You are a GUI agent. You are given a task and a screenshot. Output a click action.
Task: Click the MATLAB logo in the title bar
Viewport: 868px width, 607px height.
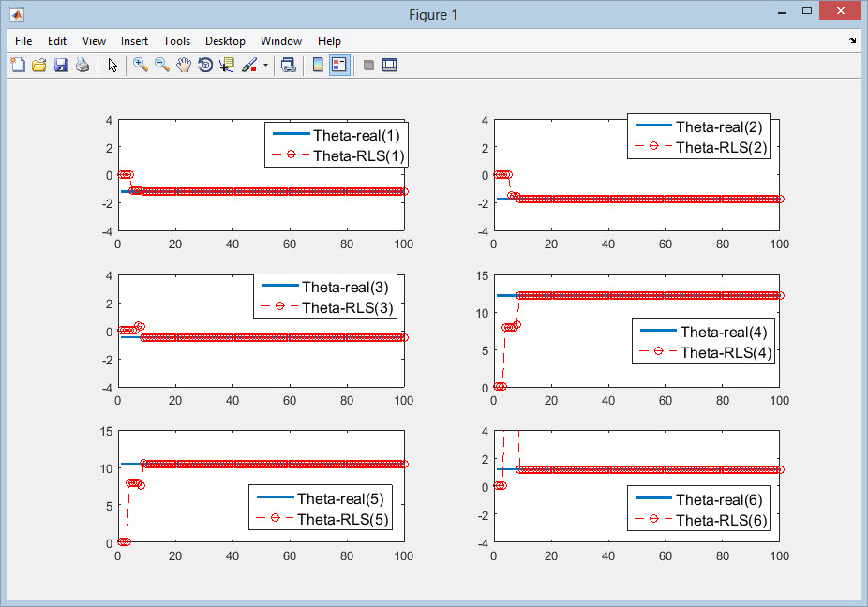coord(17,14)
